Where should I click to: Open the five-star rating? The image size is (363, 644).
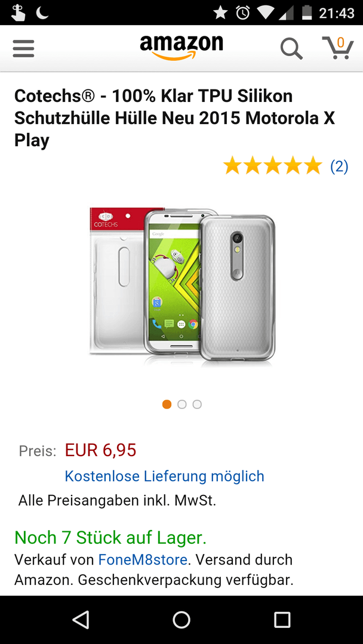point(273,166)
